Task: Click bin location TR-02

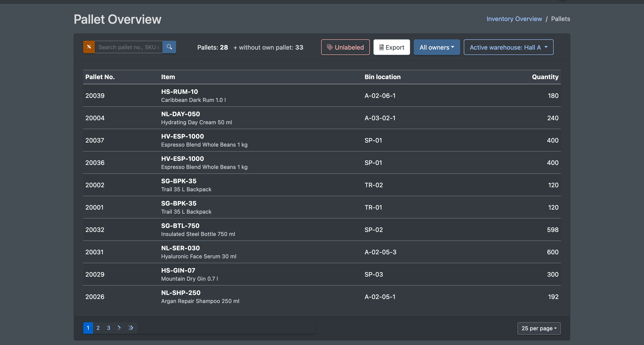Action: coord(374,185)
